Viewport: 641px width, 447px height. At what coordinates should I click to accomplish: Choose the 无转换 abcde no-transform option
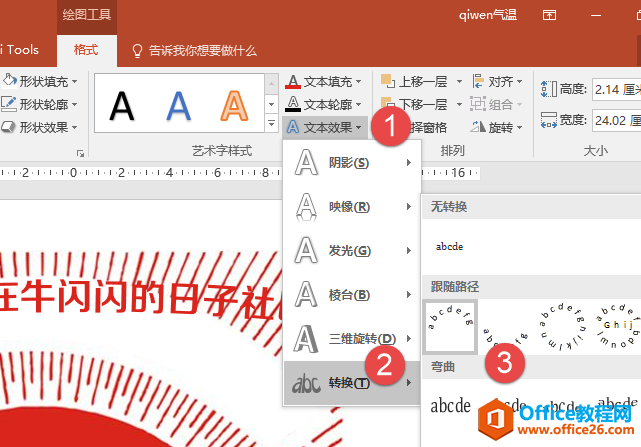449,247
